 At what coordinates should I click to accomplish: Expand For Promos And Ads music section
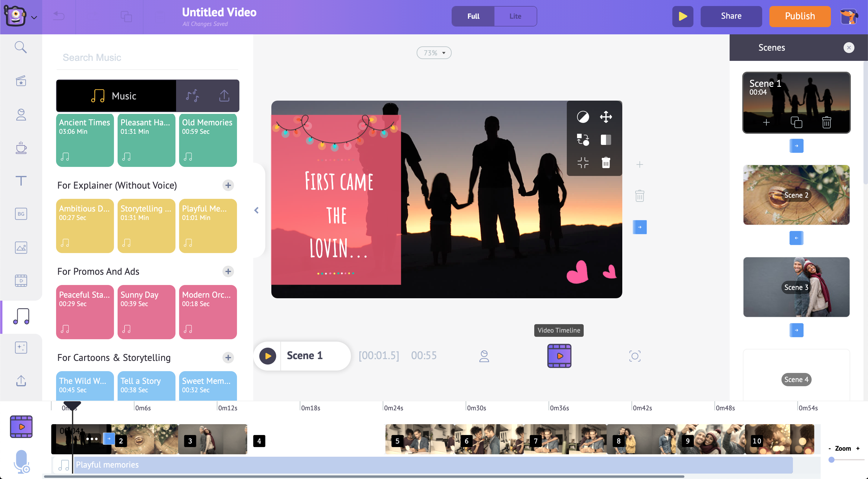tap(229, 272)
